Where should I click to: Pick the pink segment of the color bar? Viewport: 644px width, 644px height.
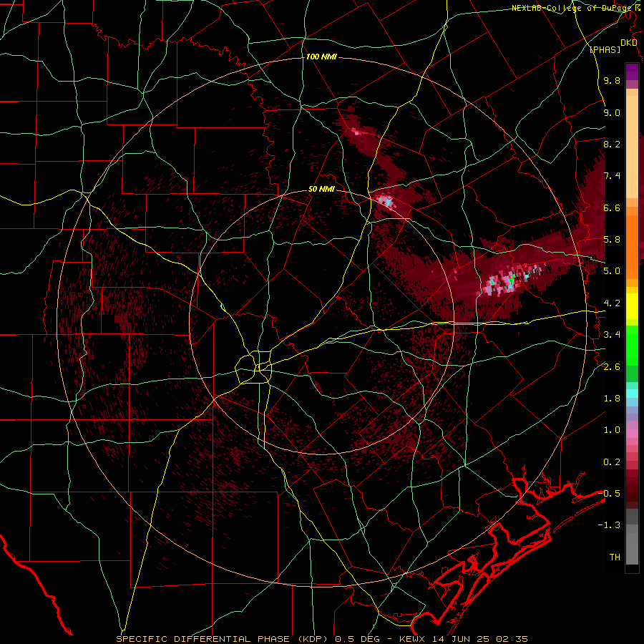pyautogui.click(x=632, y=434)
